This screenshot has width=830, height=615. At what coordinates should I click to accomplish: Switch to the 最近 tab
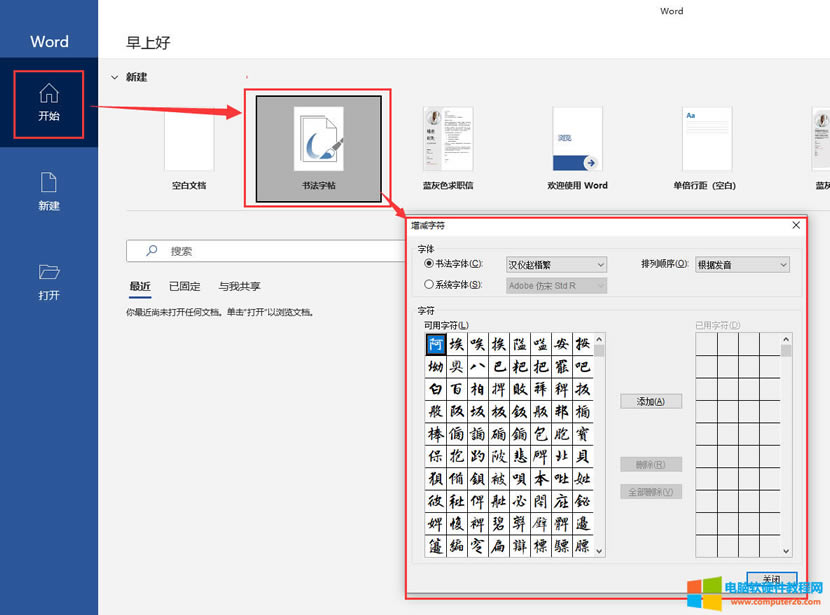pyautogui.click(x=140, y=286)
